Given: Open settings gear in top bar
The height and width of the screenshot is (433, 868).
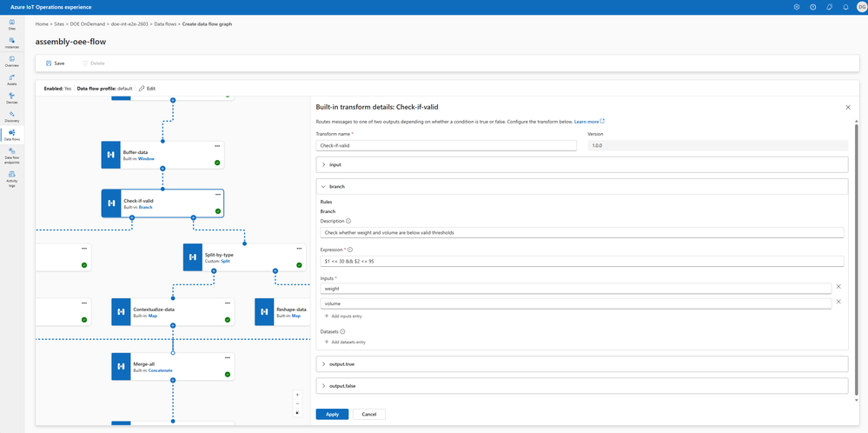Looking at the screenshot, I should [796, 7].
